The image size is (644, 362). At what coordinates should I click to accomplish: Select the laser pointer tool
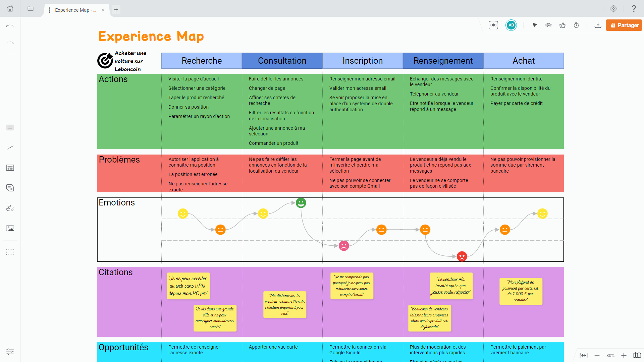point(535,25)
